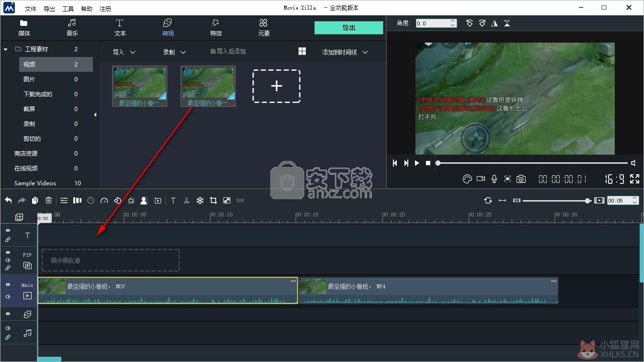Screen dimensions: 644x362
Task: Open the duration clock icon
Action: click(91, 201)
